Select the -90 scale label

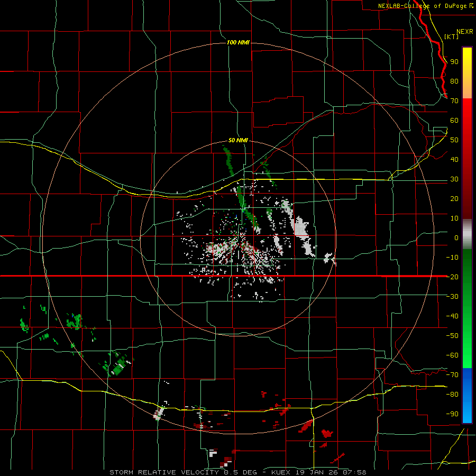(452, 414)
